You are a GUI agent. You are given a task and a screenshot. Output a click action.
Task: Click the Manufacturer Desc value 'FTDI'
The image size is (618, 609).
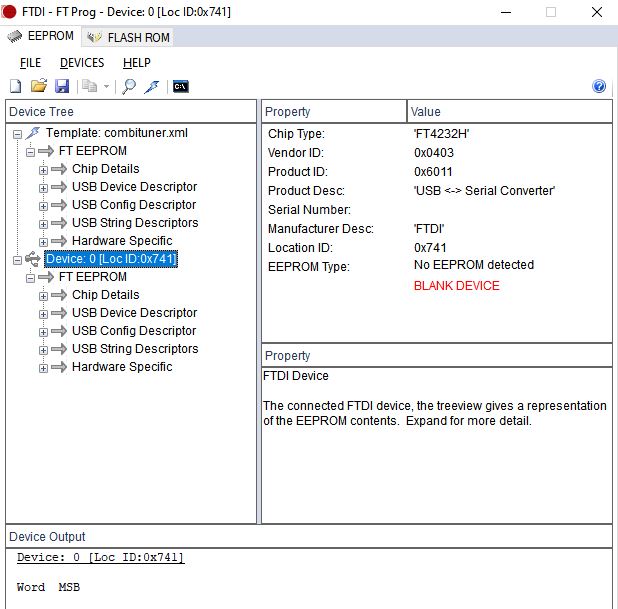429,229
